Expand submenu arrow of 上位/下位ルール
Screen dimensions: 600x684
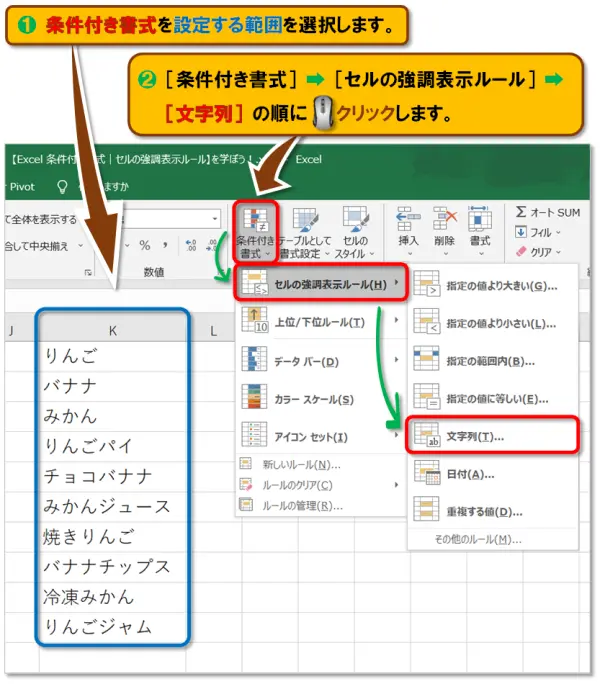click(x=396, y=320)
